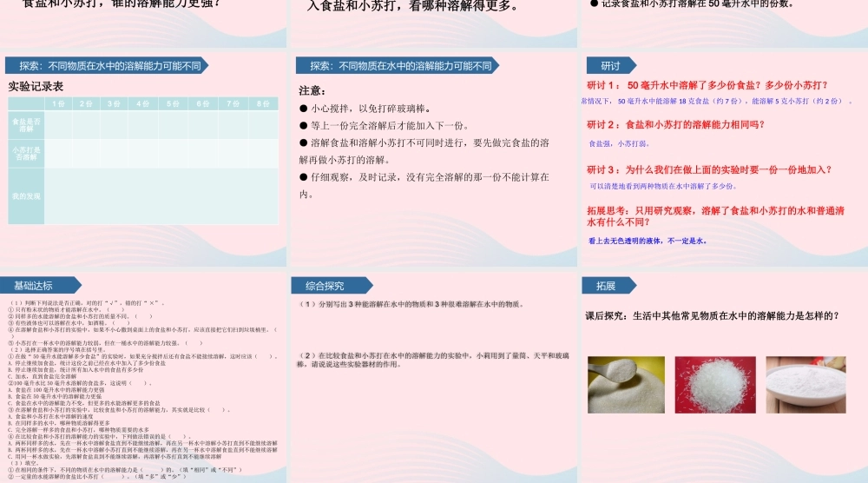Click the red 研讨 1 question line

707,85
